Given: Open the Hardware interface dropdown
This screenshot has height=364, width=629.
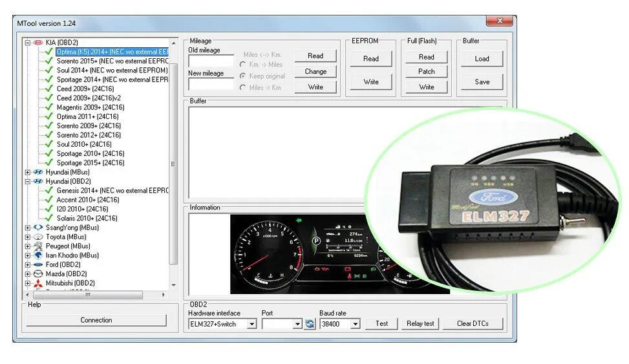Looking at the screenshot, I should pos(251,324).
